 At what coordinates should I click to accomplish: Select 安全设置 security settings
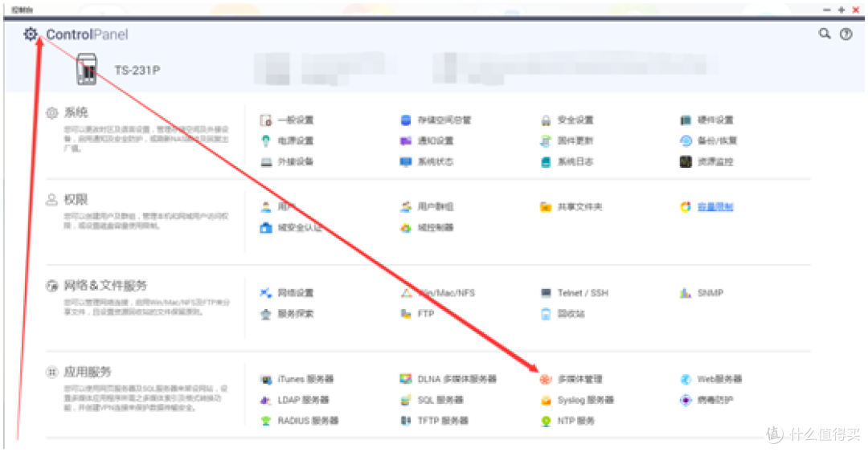click(x=575, y=120)
